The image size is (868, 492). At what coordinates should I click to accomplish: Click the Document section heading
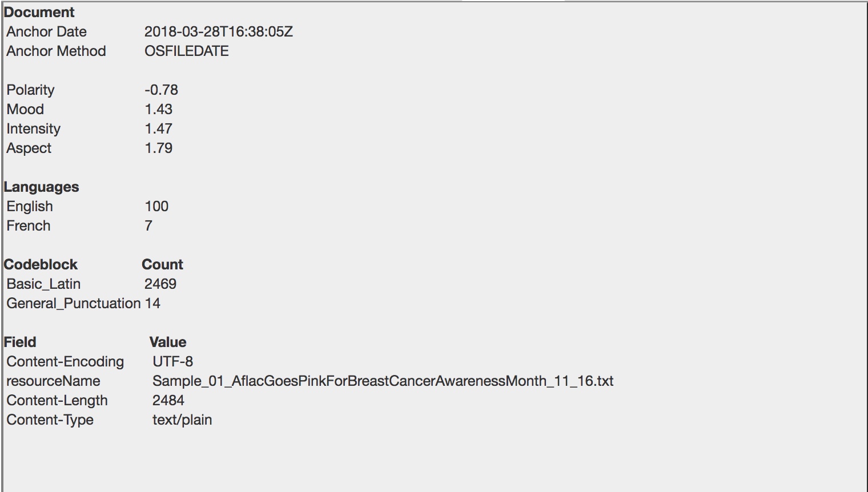click(39, 12)
